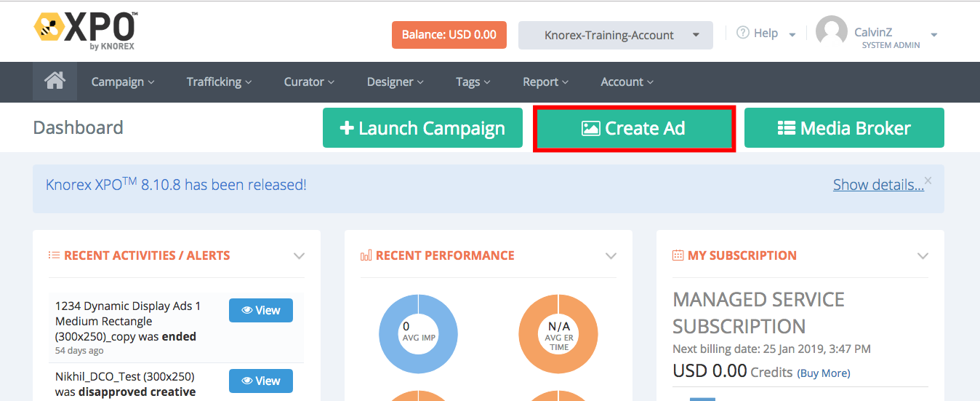Click the AVG IMP donut chart
This screenshot has height=401, width=980.
[x=418, y=335]
